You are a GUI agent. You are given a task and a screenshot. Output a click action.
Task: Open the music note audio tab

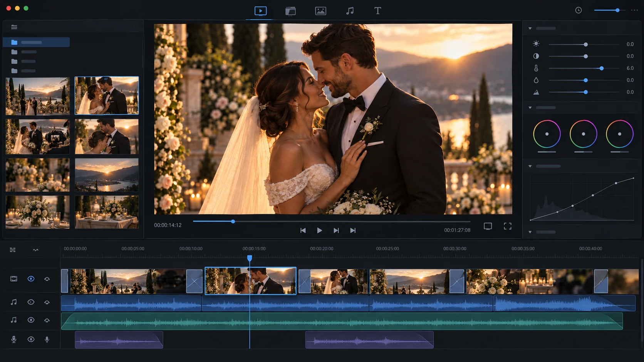coord(350,11)
